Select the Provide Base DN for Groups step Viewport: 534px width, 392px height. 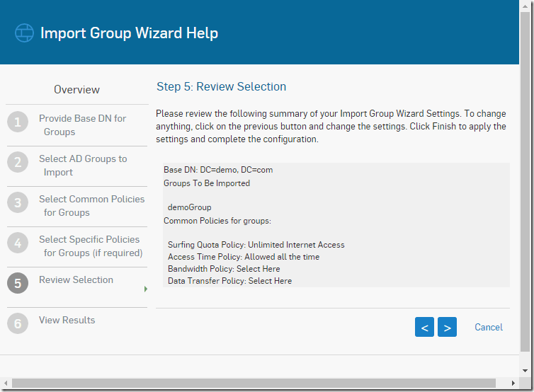click(82, 125)
